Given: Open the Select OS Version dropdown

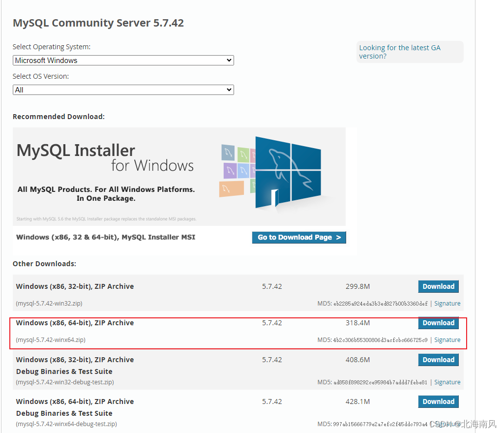Looking at the screenshot, I should [x=123, y=90].
